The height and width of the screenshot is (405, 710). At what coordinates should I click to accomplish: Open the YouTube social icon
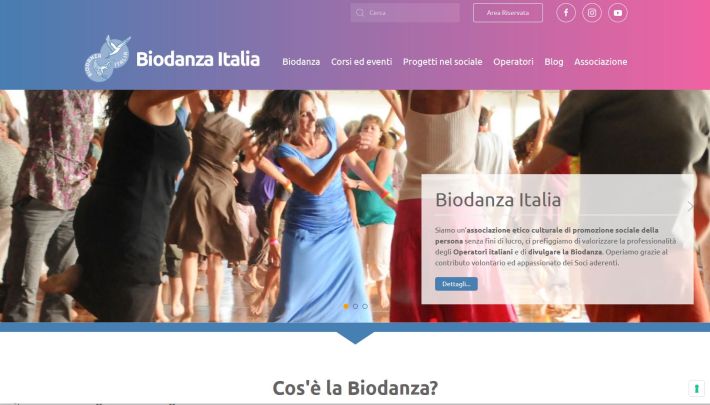pos(618,13)
